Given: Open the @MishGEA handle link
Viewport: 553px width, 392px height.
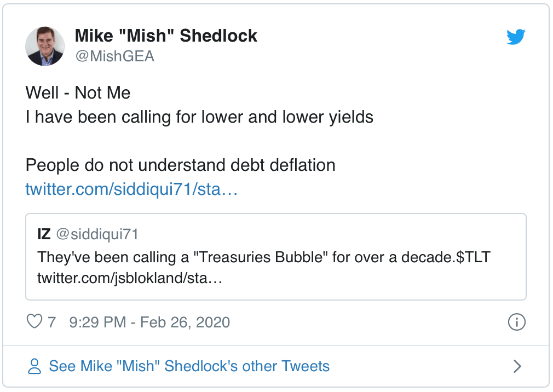Looking at the screenshot, I should coord(114,56).
